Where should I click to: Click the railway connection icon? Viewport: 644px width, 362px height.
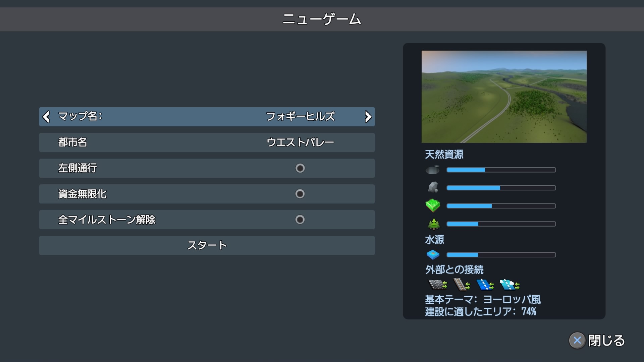(x=461, y=285)
